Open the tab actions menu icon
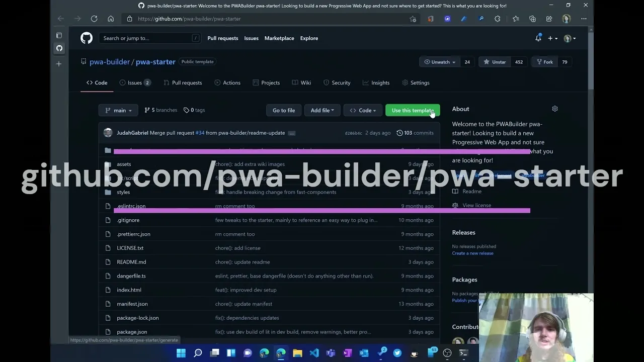 click(x=59, y=35)
